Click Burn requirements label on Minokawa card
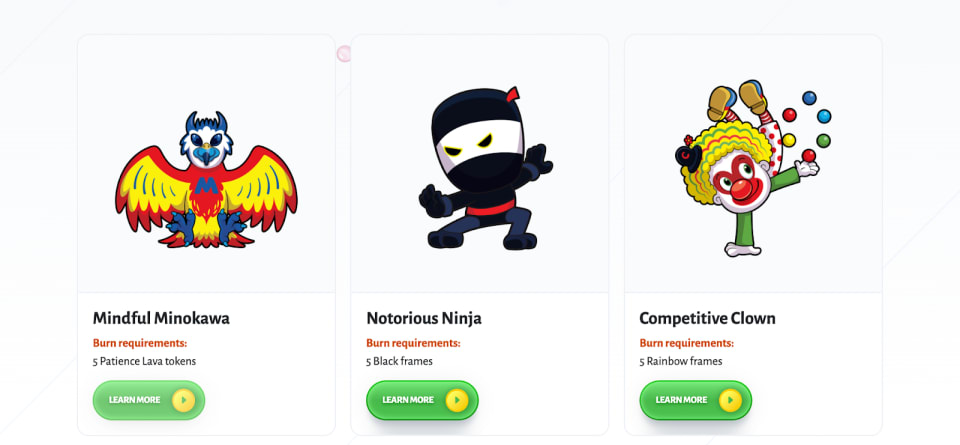960x445 pixels. tap(140, 343)
